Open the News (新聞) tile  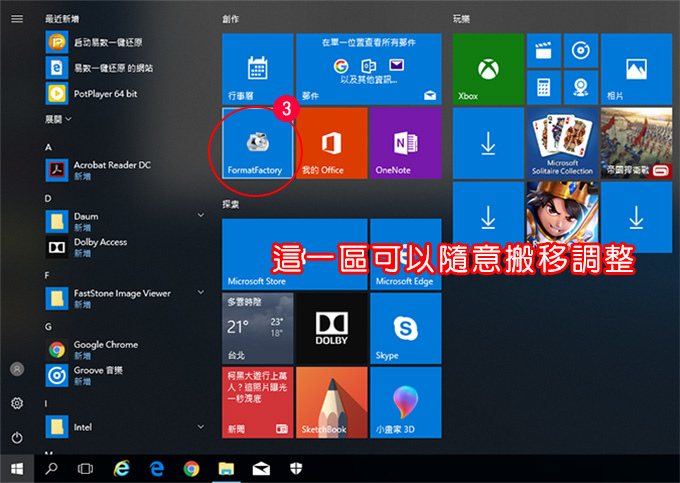click(258, 402)
